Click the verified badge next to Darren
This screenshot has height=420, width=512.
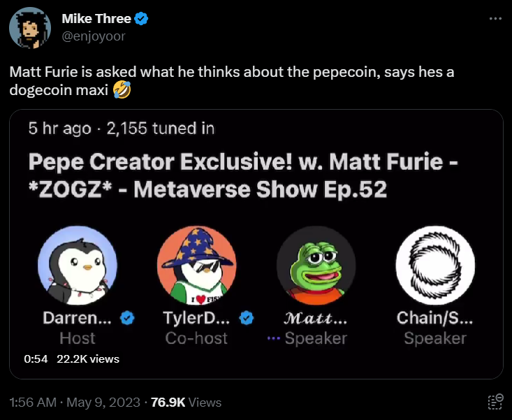pyautogui.click(x=126, y=319)
